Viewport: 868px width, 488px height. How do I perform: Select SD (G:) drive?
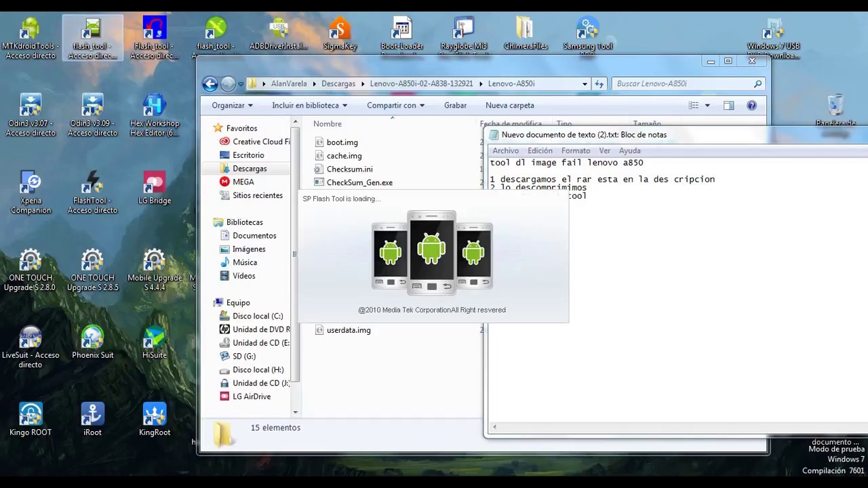244,356
